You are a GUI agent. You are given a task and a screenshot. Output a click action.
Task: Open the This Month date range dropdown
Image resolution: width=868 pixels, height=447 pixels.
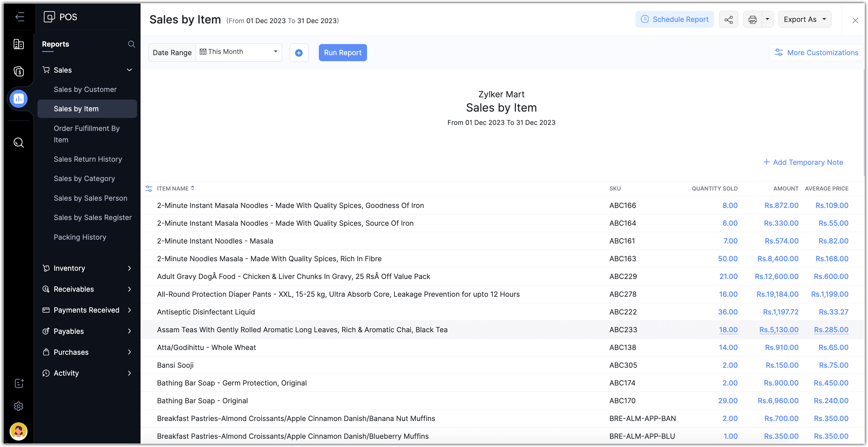pos(239,52)
